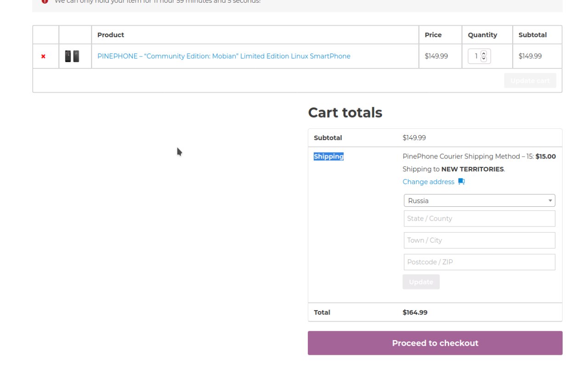
Task: Click the Change address link
Action: coord(428,182)
